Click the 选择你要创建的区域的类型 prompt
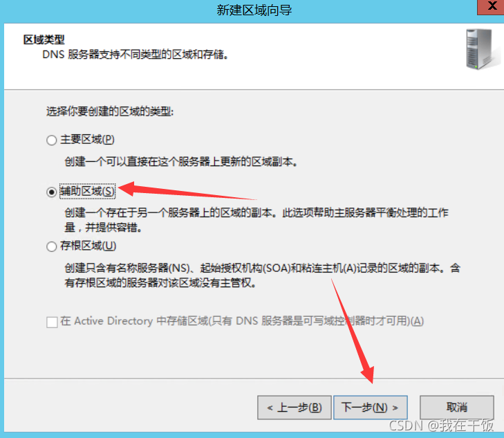The height and width of the screenshot is (438, 504). pyautogui.click(x=110, y=111)
